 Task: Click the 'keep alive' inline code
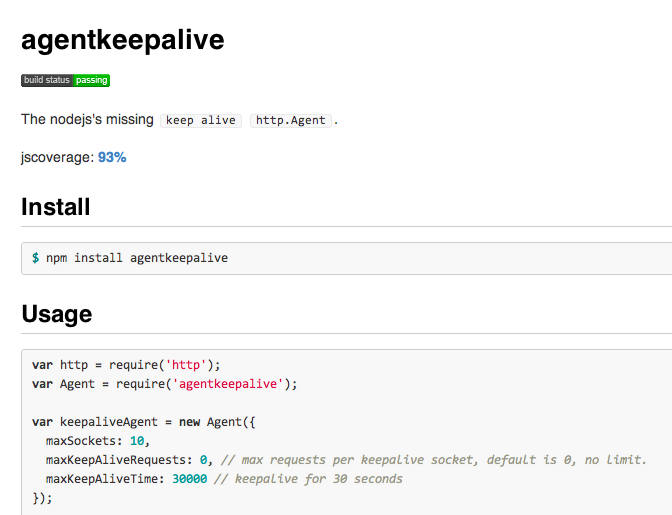pyautogui.click(x=201, y=120)
